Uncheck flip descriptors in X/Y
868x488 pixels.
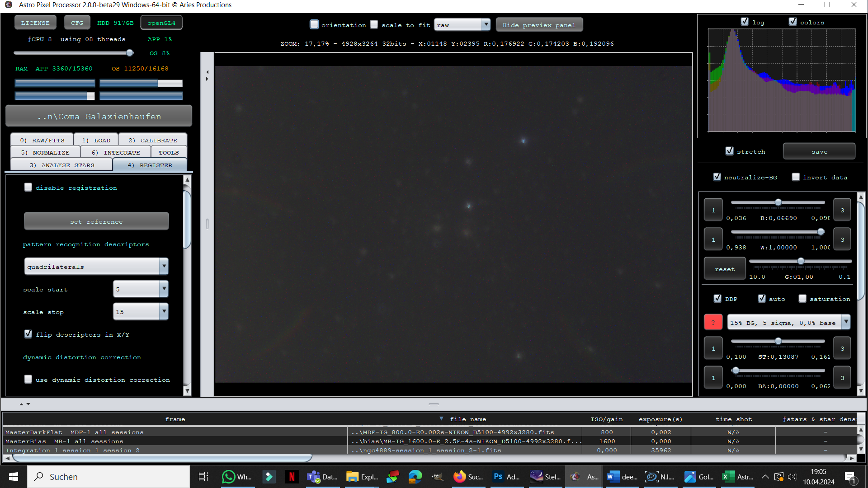tap(28, 334)
